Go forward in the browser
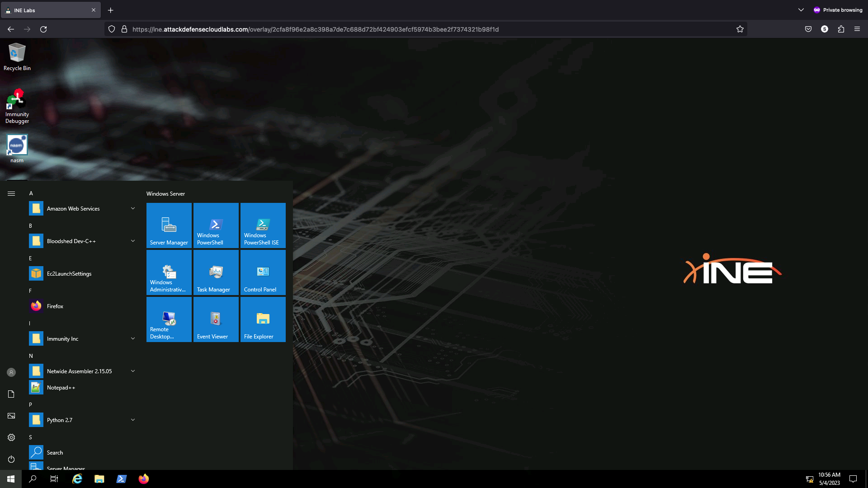868x488 pixels. tap(27, 29)
